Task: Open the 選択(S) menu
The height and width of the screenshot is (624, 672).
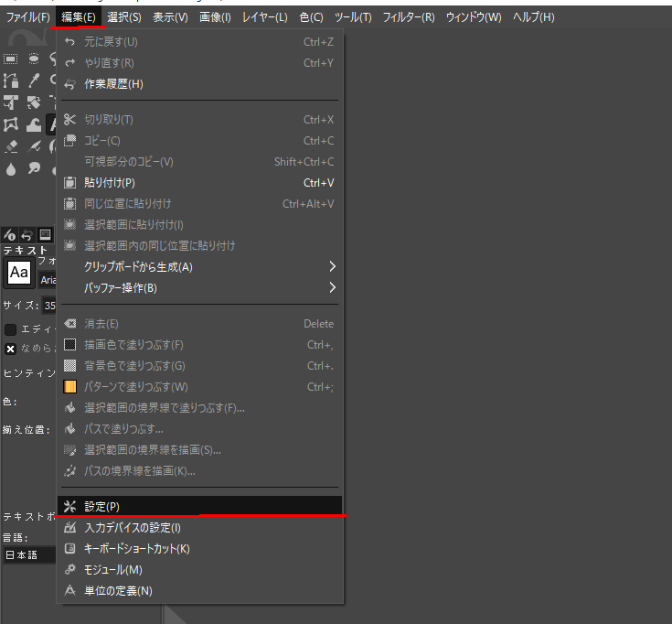Action: click(x=124, y=17)
